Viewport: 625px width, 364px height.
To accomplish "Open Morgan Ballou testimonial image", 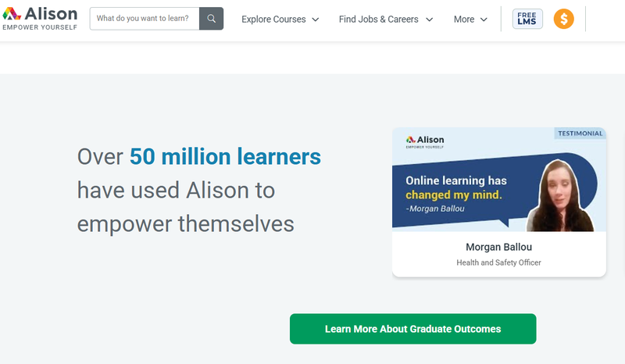I will [499, 180].
